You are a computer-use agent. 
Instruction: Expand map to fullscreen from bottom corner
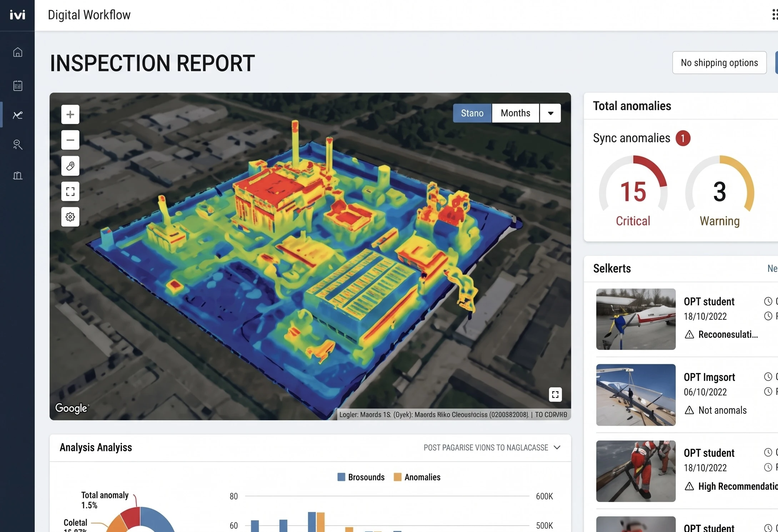click(x=555, y=395)
